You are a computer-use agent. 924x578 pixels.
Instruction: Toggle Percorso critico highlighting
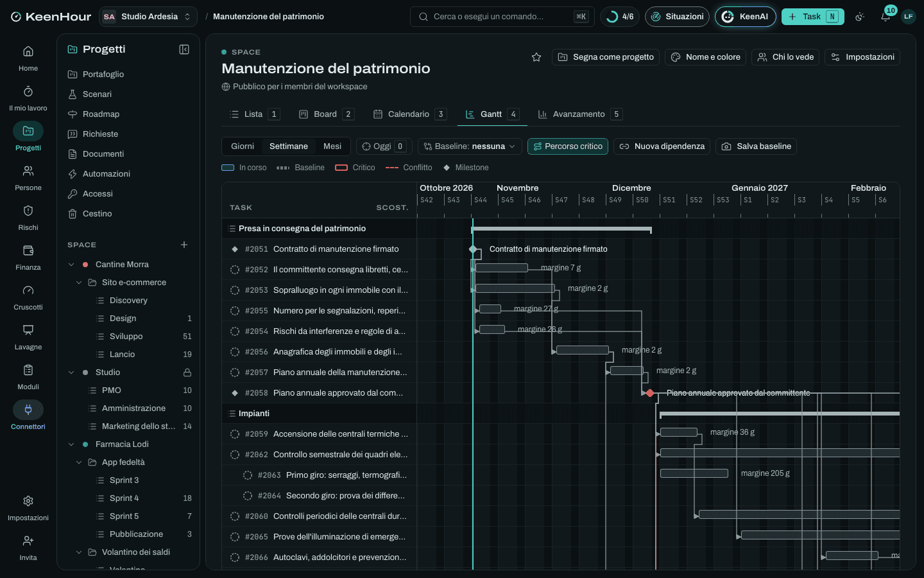pyautogui.click(x=568, y=146)
